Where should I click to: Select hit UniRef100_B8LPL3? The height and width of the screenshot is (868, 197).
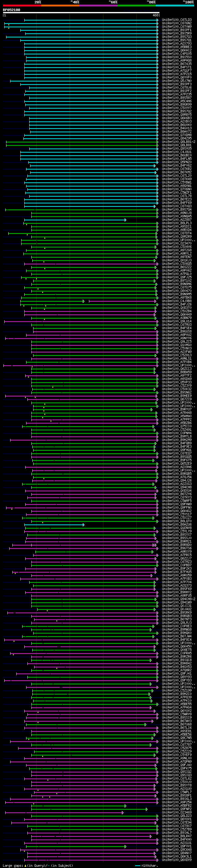176,223
